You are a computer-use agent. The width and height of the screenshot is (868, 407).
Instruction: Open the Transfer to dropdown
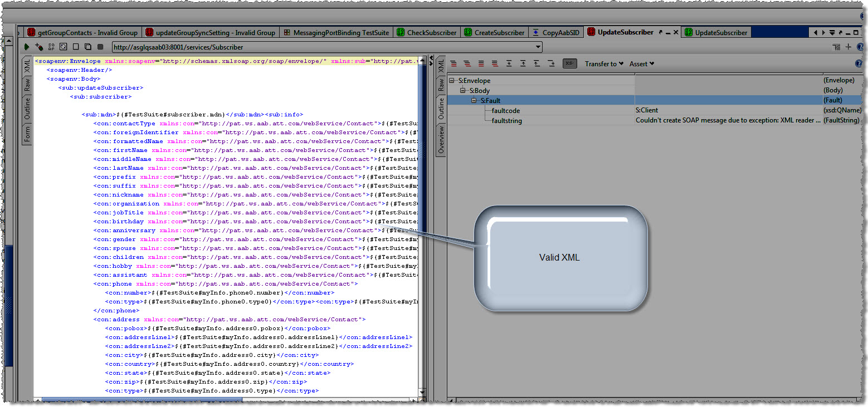coord(604,64)
